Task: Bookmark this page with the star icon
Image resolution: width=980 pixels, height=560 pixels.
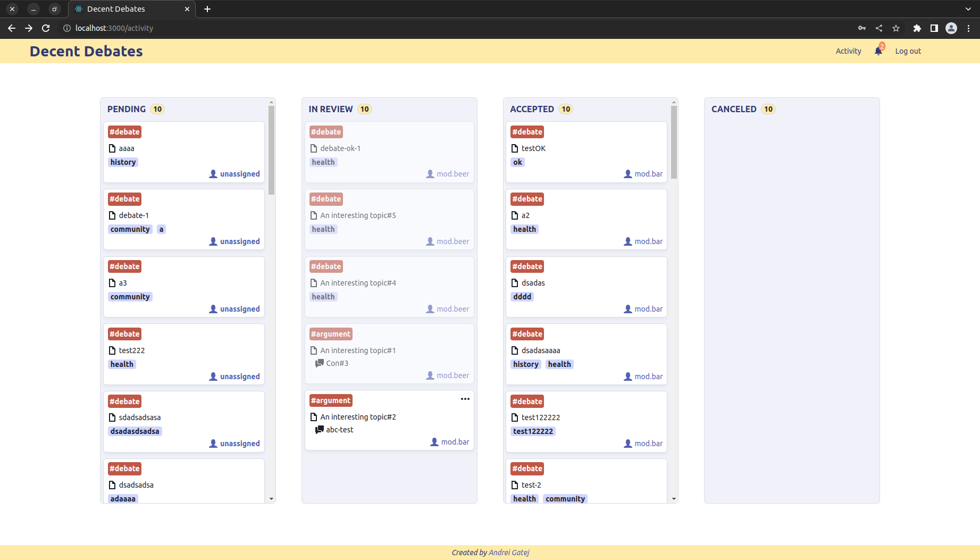Action: [x=896, y=28]
